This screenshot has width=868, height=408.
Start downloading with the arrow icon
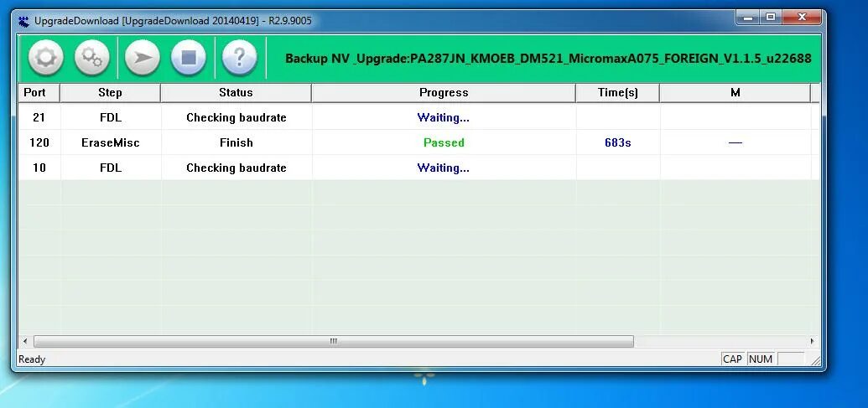[x=143, y=58]
